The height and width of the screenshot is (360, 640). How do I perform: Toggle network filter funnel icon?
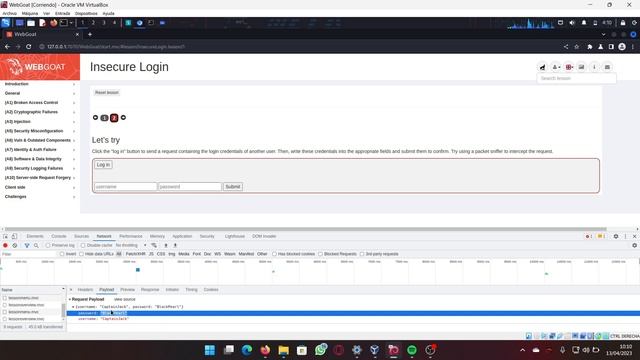pyautogui.click(x=27, y=245)
